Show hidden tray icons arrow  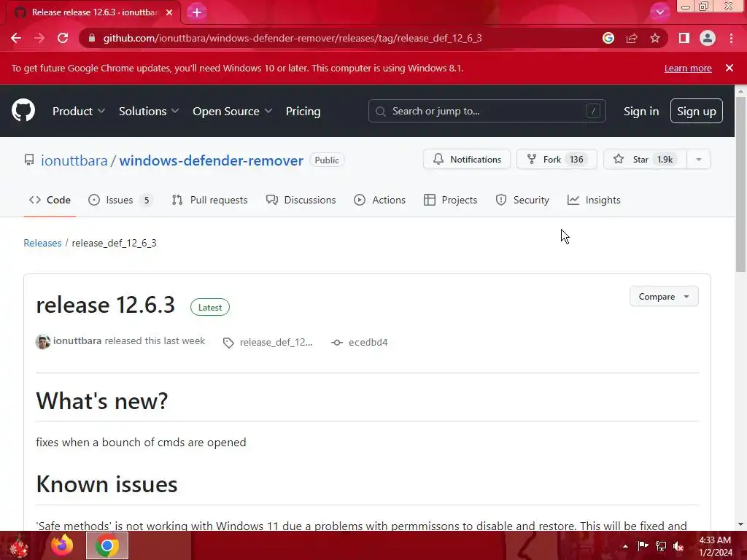(x=625, y=546)
